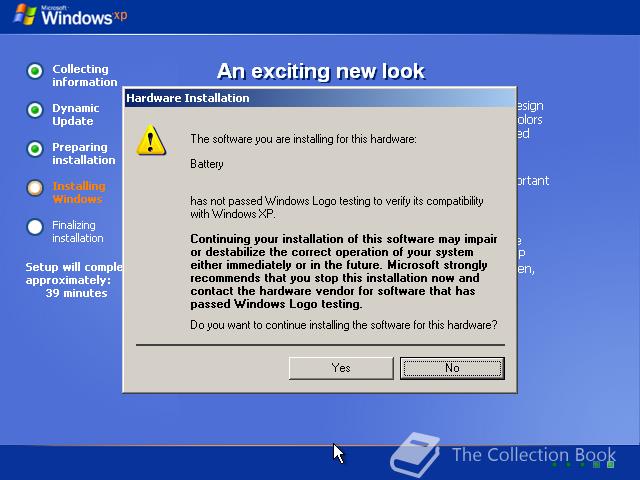
Task: Click the green progress squares at bottom right
Action: [583, 465]
